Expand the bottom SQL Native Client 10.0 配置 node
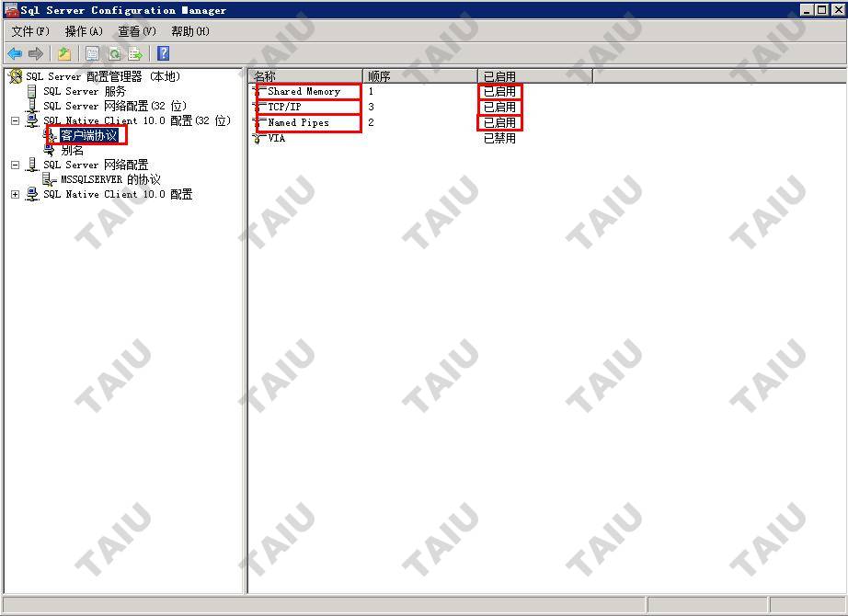The image size is (848, 616). 15,194
